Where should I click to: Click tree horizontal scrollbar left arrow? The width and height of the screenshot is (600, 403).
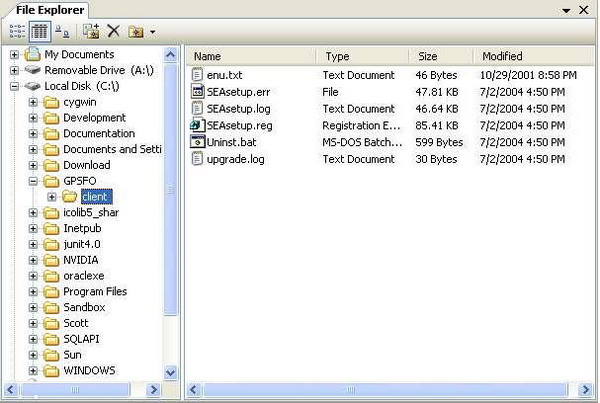point(10,390)
